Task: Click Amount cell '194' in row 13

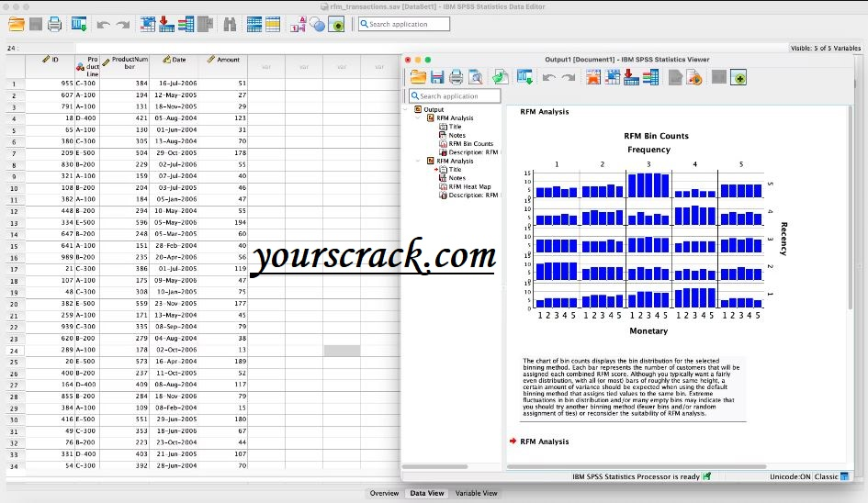Action: [223, 222]
